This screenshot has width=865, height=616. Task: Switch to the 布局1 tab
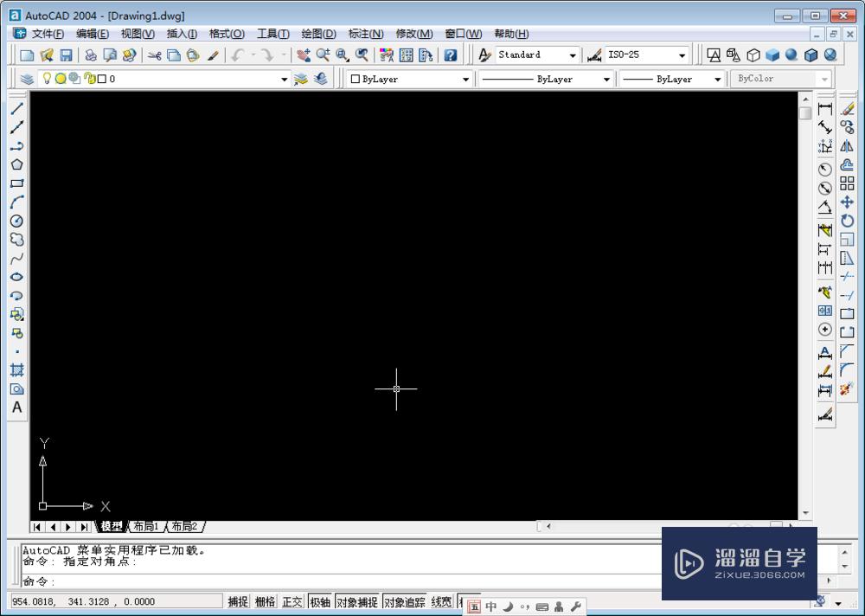tap(145, 526)
